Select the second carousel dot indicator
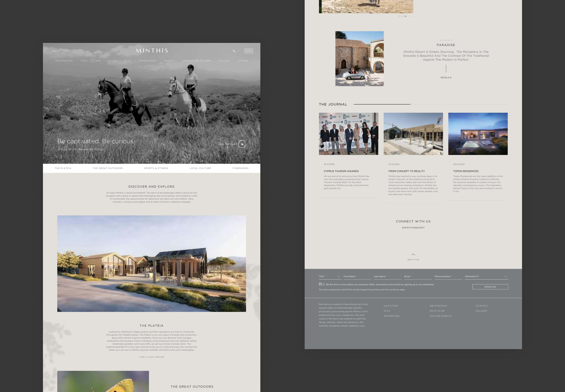Viewport: 565px width, 392px height. point(402,16)
